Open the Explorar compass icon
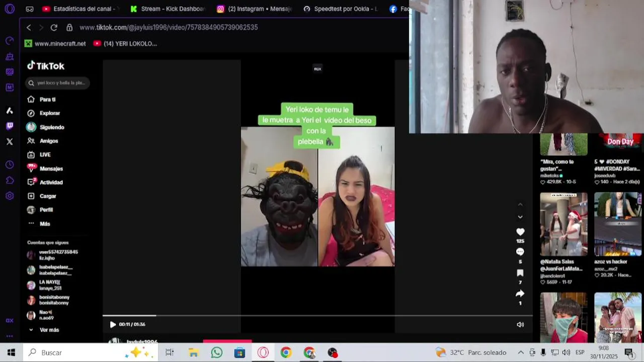The width and height of the screenshot is (644, 362). point(31,113)
